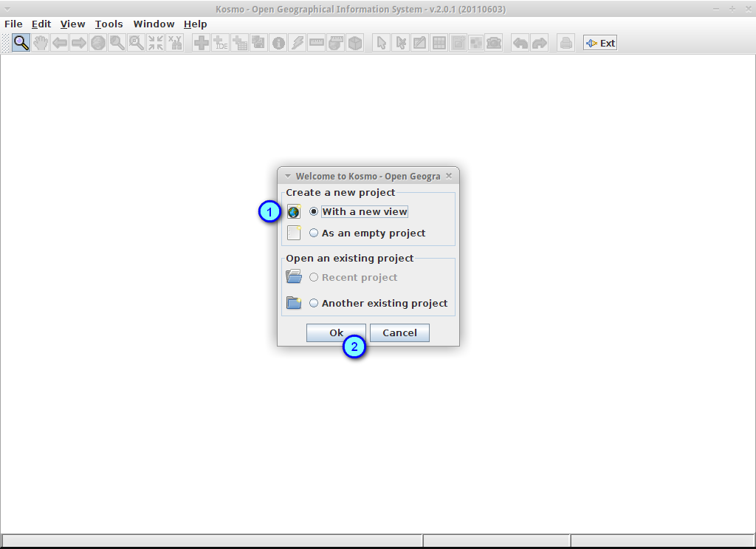Click the add IDE layer icon

220,43
